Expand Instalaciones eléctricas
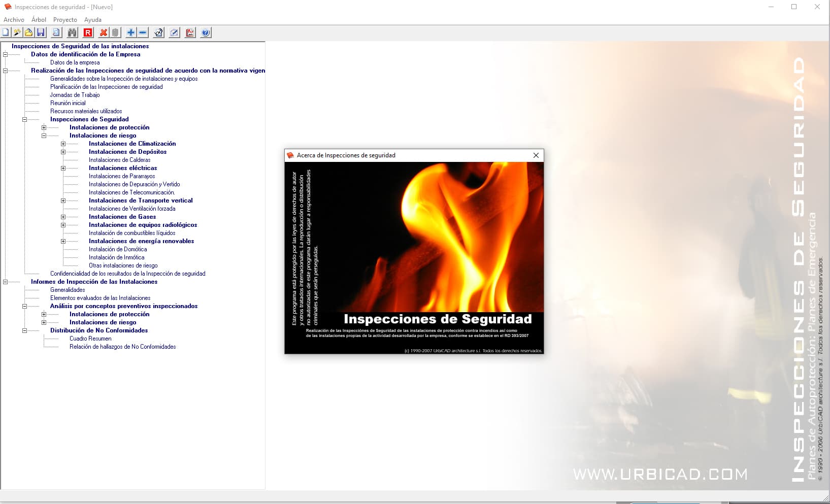This screenshot has width=830, height=504. (63, 168)
